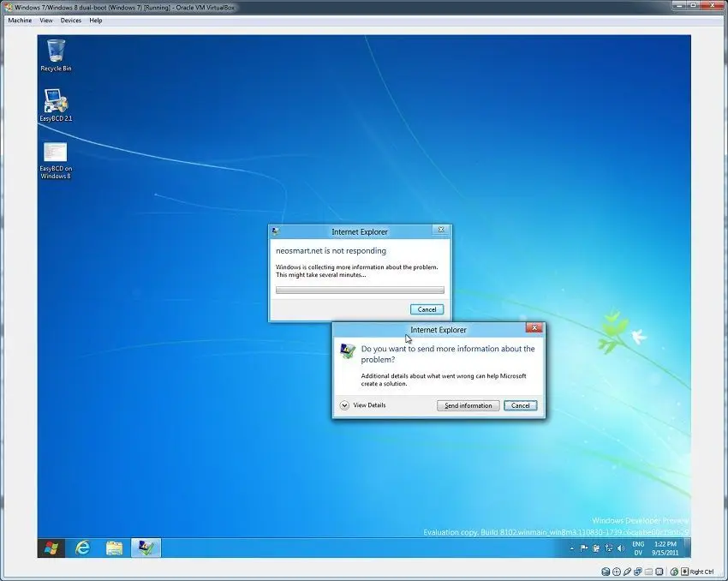
Task: Activate the problem reporting taskbar item
Action: (146, 548)
